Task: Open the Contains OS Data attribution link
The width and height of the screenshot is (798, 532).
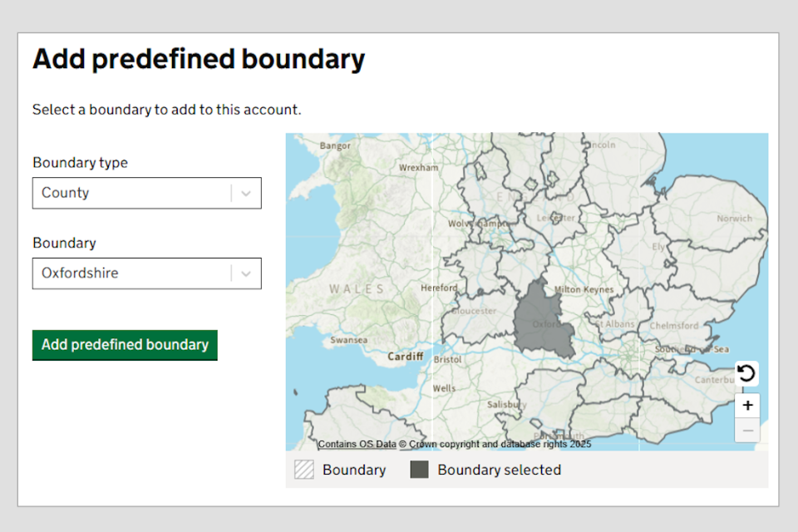Action: [357, 445]
